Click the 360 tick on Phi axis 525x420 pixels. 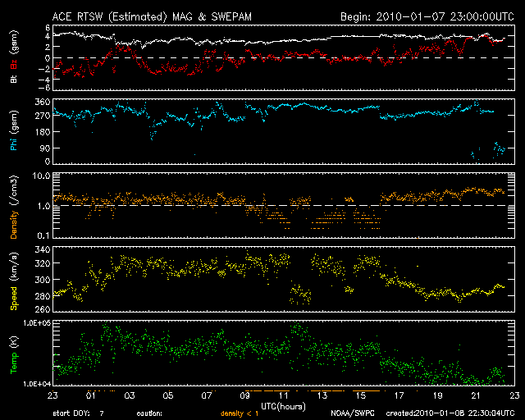tap(43, 103)
